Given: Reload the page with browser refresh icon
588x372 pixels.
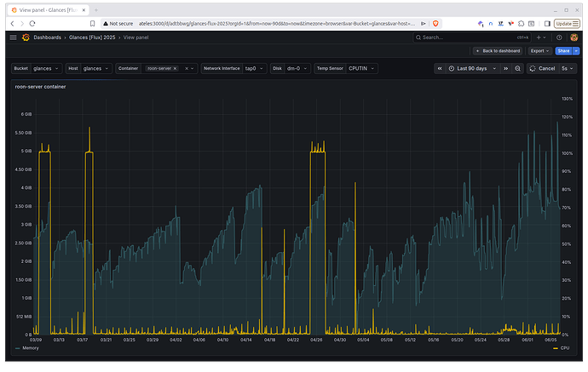Looking at the screenshot, I should (x=32, y=24).
